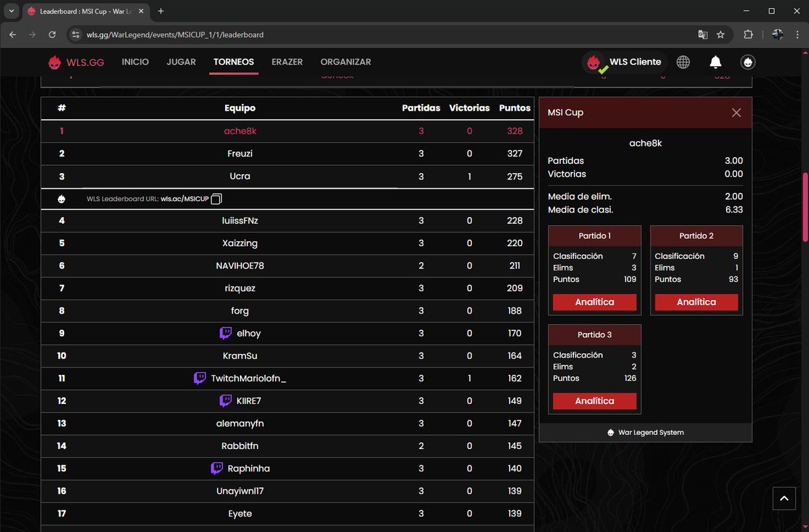Screen dimensions: 809x532
Task: Select the NAVIHOE78 team row
Action: (x=287, y=266)
